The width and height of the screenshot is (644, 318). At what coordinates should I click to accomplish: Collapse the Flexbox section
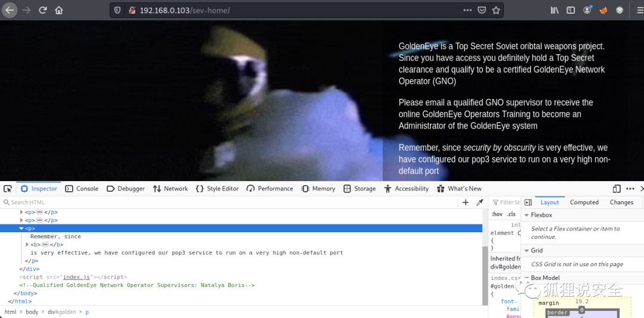tap(527, 215)
